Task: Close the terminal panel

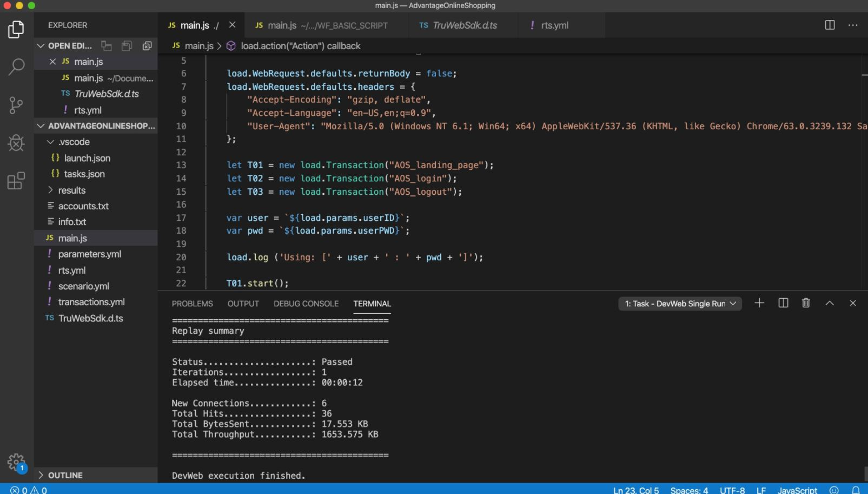Action: [x=853, y=303]
